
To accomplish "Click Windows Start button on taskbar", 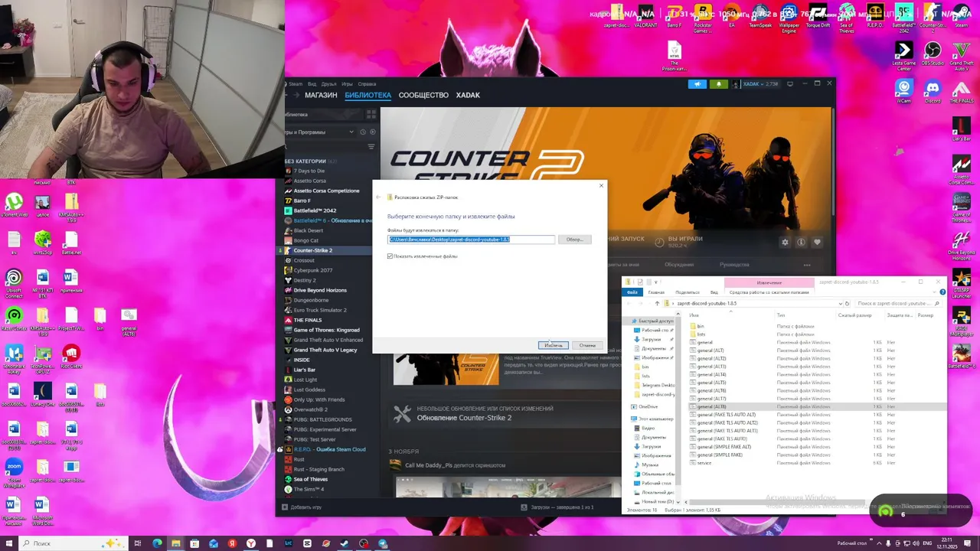I will point(9,543).
